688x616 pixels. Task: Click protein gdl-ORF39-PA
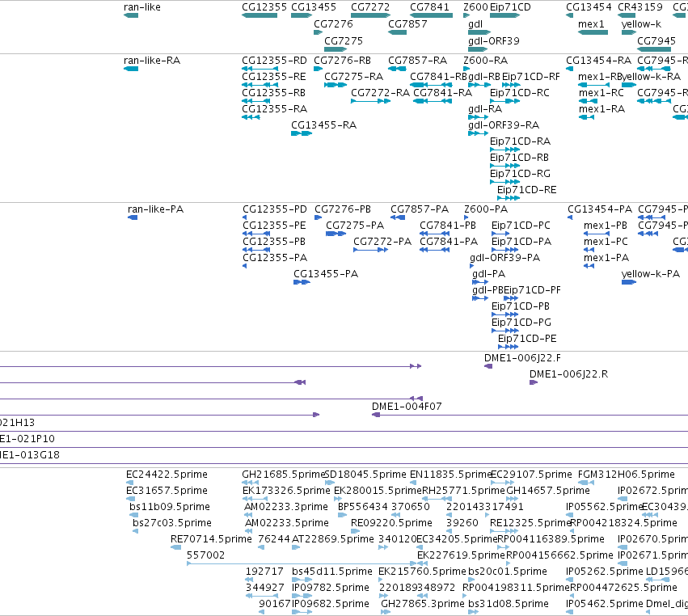(505, 258)
